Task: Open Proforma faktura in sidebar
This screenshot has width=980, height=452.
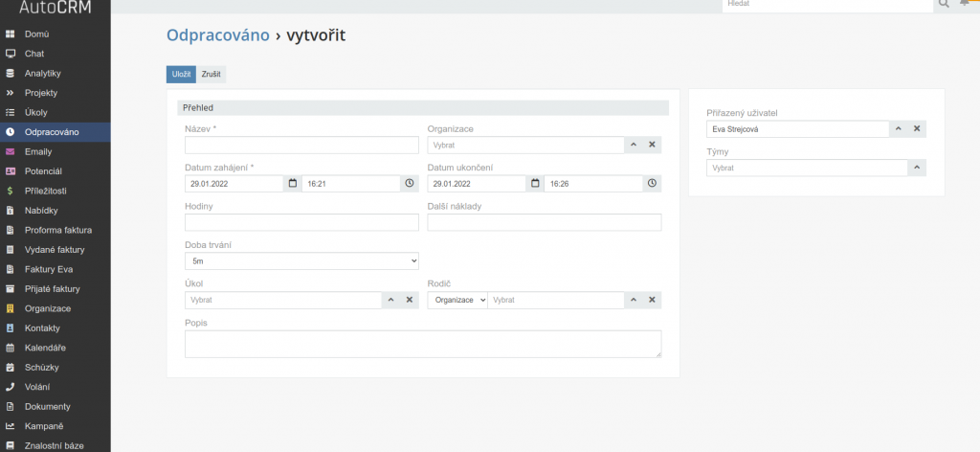Action: point(55,230)
